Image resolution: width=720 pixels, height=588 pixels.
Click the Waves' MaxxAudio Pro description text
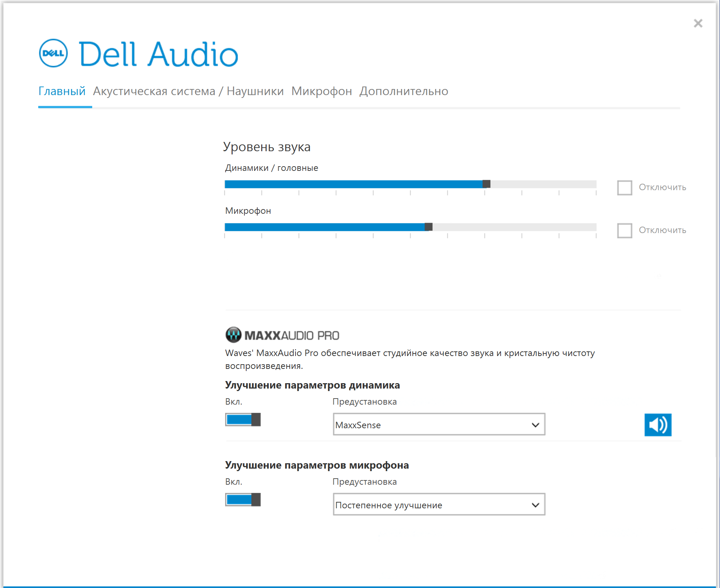coord(410,359)
